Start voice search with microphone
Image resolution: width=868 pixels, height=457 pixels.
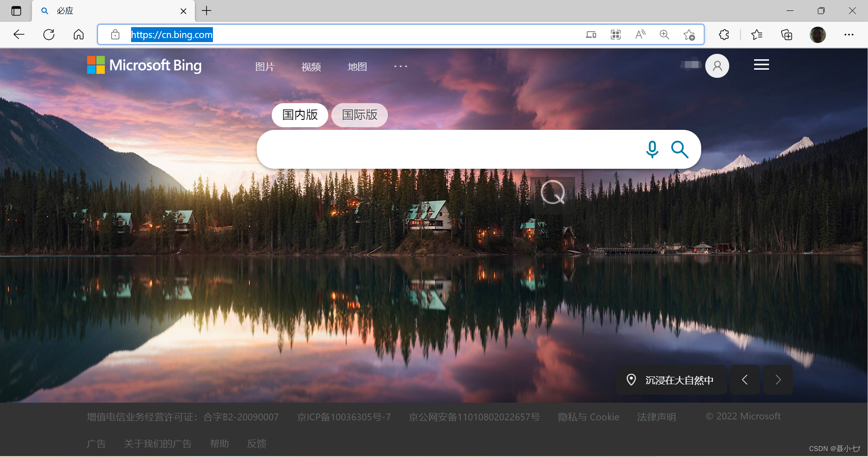click(652, 149)
